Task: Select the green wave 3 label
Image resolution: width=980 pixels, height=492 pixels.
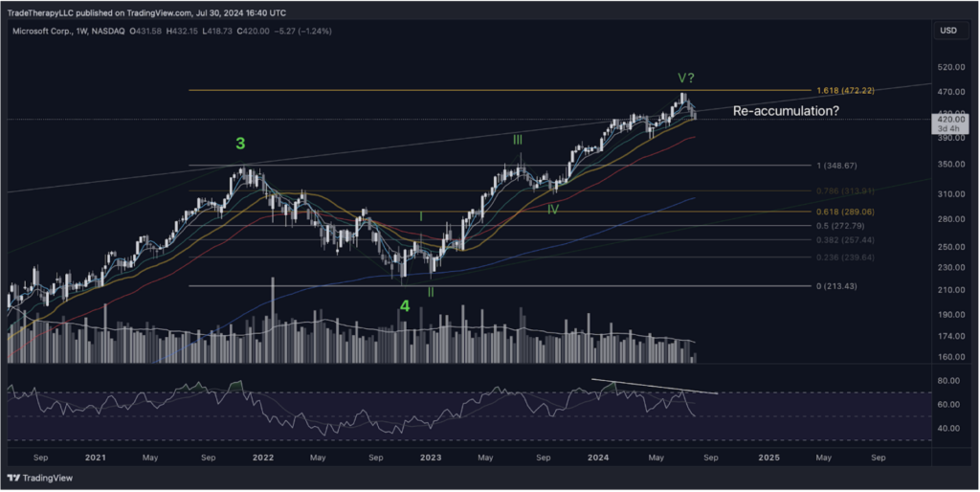Action: pyautogui.click(x=240, y=144)
